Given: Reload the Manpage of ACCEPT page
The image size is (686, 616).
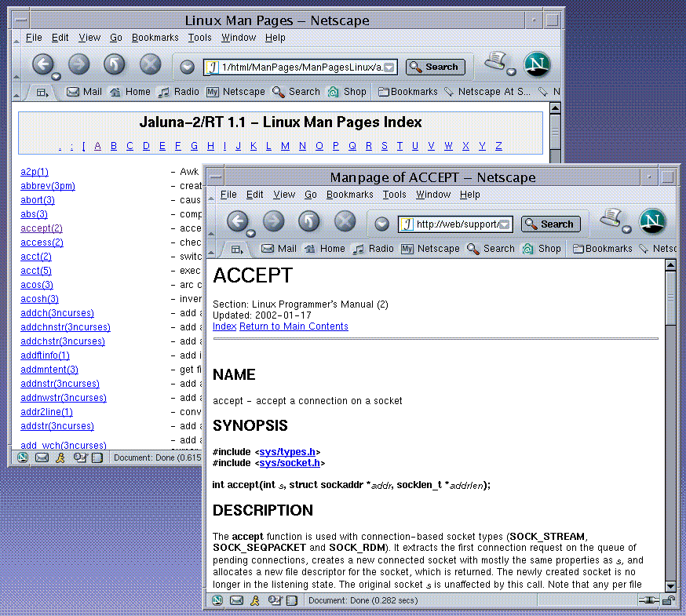Looking at the screenshot, I should pyautogui.click(x=309, y=221).
